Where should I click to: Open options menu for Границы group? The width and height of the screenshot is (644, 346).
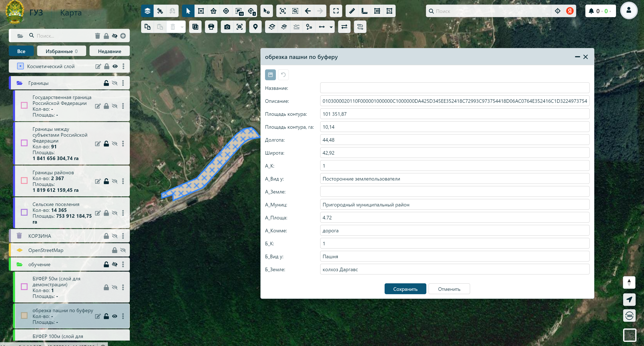pyautogui.click(x=123, y=83)
